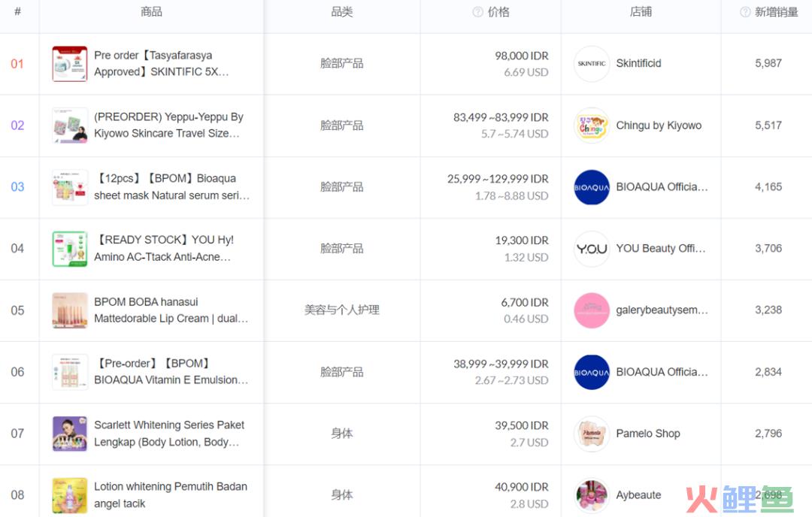This screenshot has width=812, height=517.
Task: Open Yeppu-Yeppu travel size product thumbnail
Action: [x=70, y=125]
